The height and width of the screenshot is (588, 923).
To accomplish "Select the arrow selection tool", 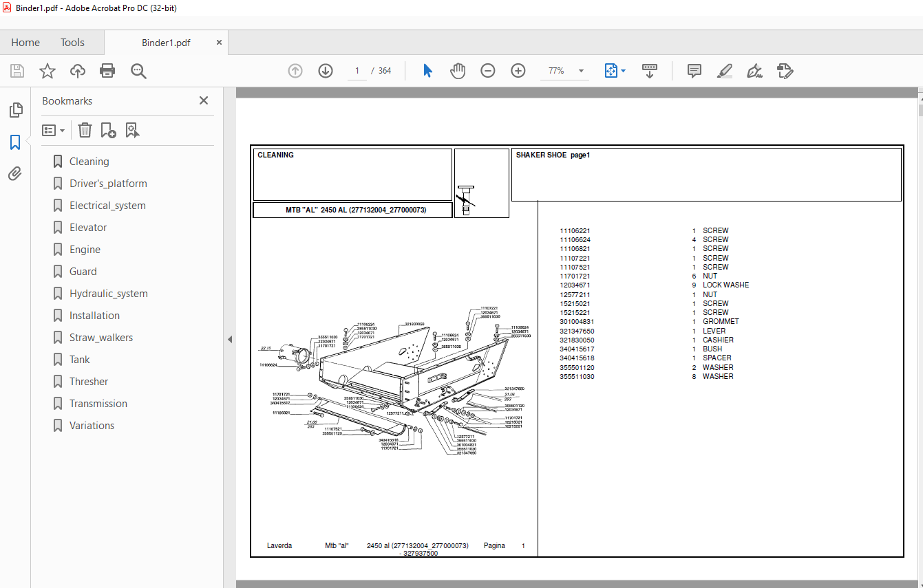I will point(427,71).
